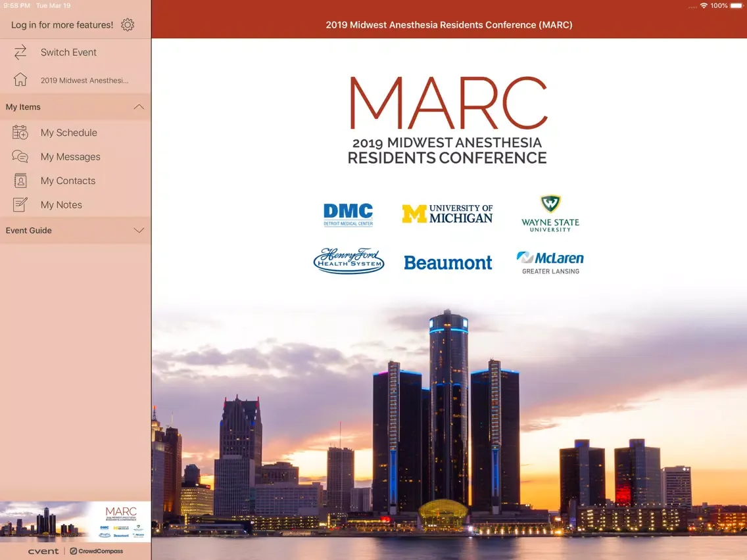Tap the Wayne State University logo
Viewport: 747px width, 560px height.
(x=550, y=214)
